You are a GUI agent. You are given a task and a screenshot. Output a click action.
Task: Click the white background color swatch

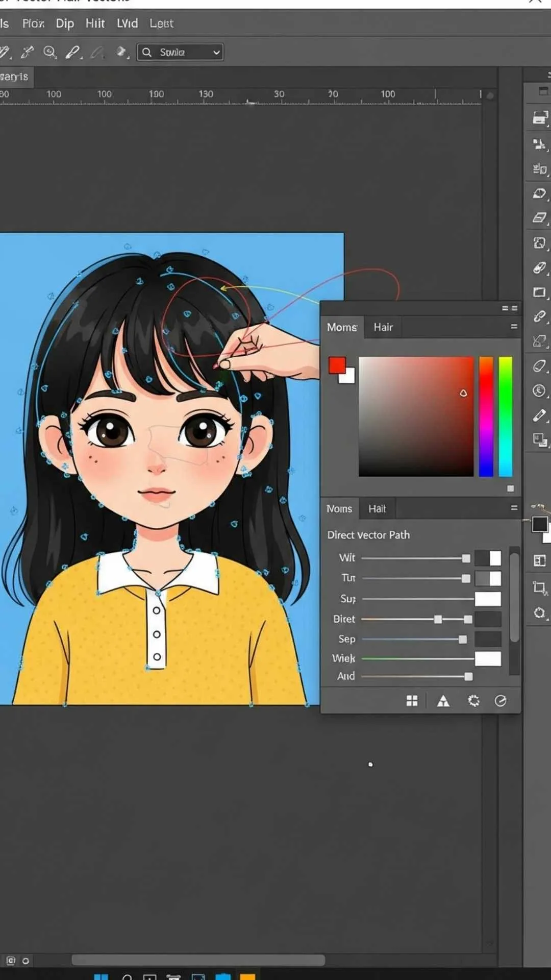(348, 377)
